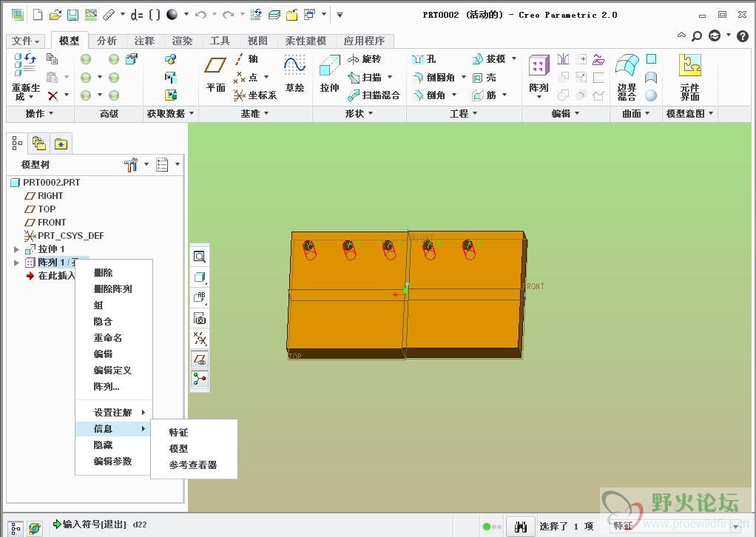The image size is (756, 537).
Task: Click the Search magnifier icon at top right
Action: [697, 36]
